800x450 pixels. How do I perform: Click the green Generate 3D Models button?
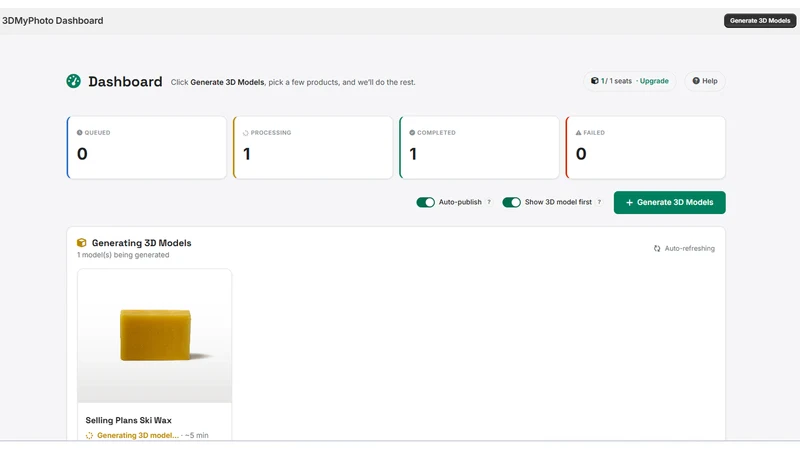(669, 203)
